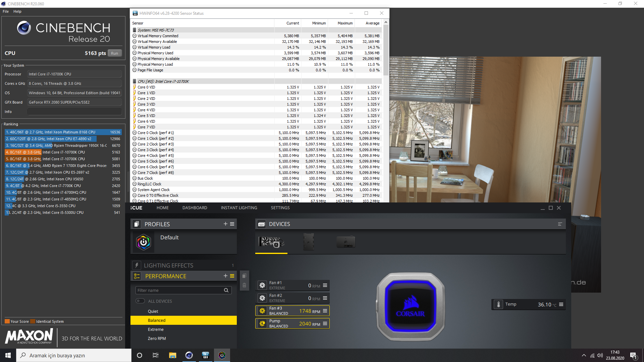Image resolution: width=644 pixels, height=362 pixels.
Task: Open Task View on the taskbar
Action: point(156,355)
